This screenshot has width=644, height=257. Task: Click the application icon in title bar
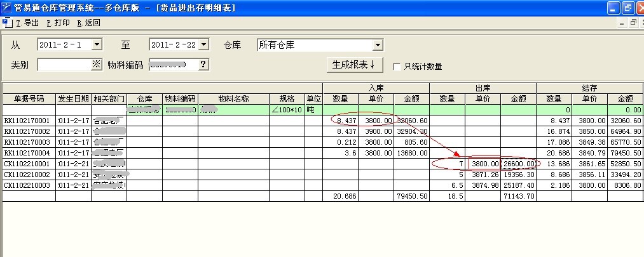pos(6,8)
